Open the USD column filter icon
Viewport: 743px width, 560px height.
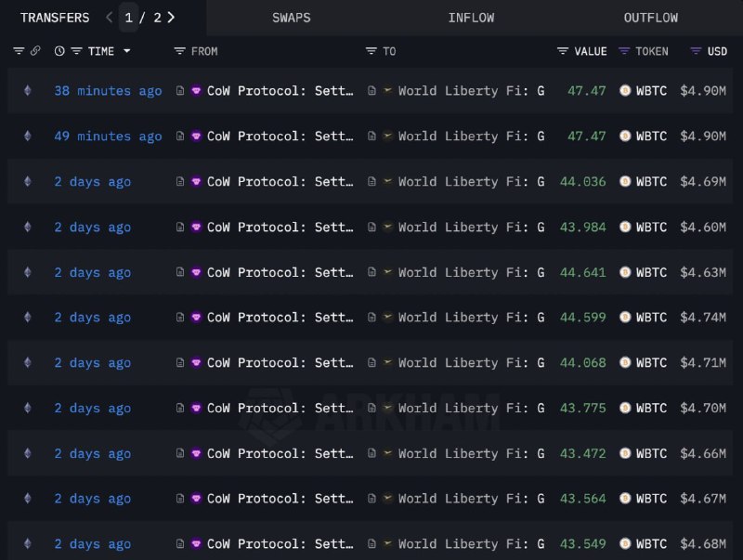(x=696, y=51)
